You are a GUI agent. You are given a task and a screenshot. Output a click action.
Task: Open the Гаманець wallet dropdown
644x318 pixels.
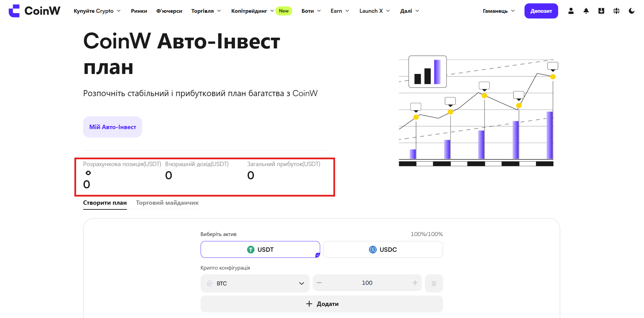pyautogui.click(x=499, y=11)
